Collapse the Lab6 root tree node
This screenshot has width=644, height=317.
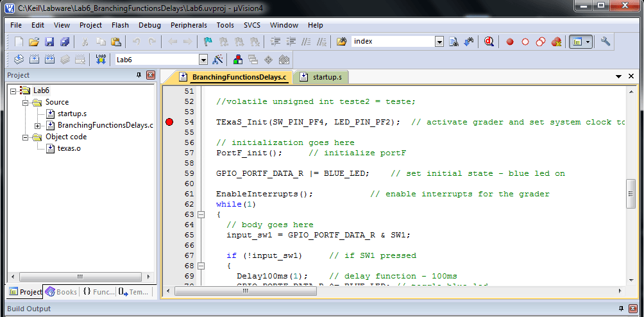click(x=13, y=90)
